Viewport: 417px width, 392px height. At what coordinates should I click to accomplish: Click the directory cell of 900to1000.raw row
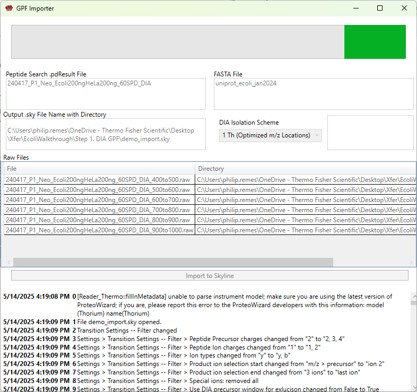pyautogui.click(x=306, y=230)
